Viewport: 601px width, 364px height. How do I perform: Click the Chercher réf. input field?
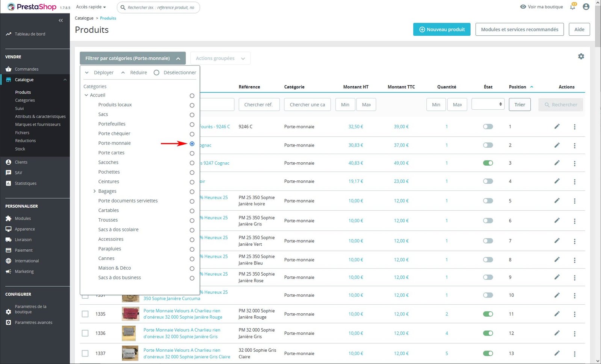[259, 105]
